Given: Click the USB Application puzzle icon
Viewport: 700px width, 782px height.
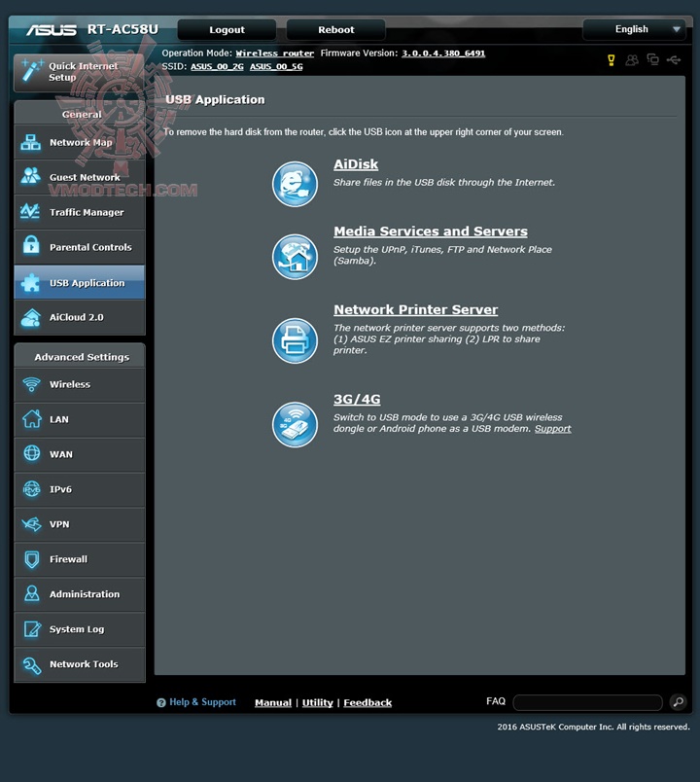Looking at the screenshot, I should pyautogui.click(x=30, y=282).
